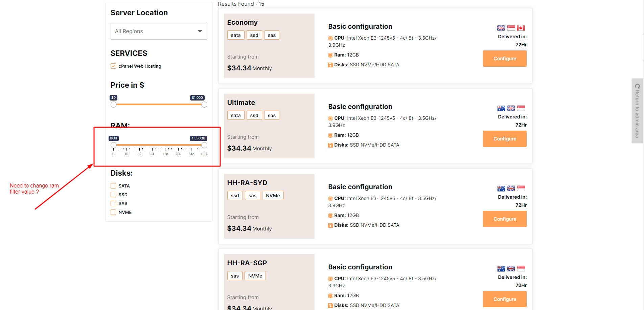Click the CPU icon in Economy configuration
The width and height of the screenshot is (644, 310).
point(330,38)
